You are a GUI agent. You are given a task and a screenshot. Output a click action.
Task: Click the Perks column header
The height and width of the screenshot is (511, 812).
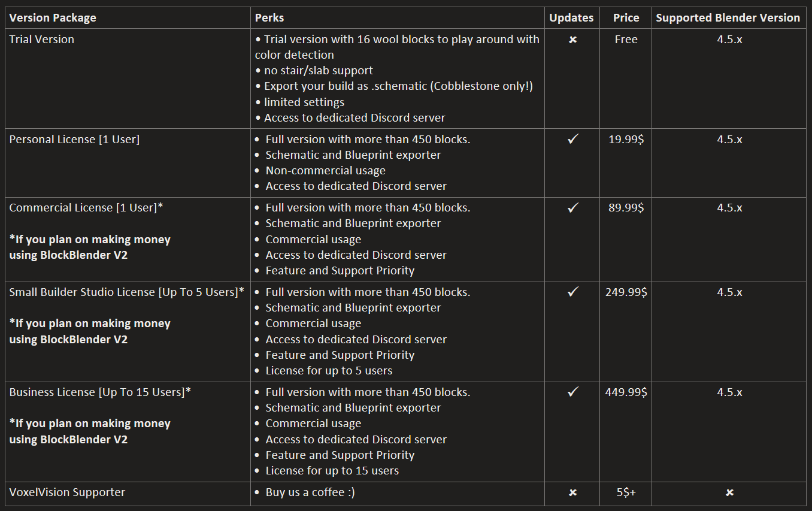(x=269, y=18)
